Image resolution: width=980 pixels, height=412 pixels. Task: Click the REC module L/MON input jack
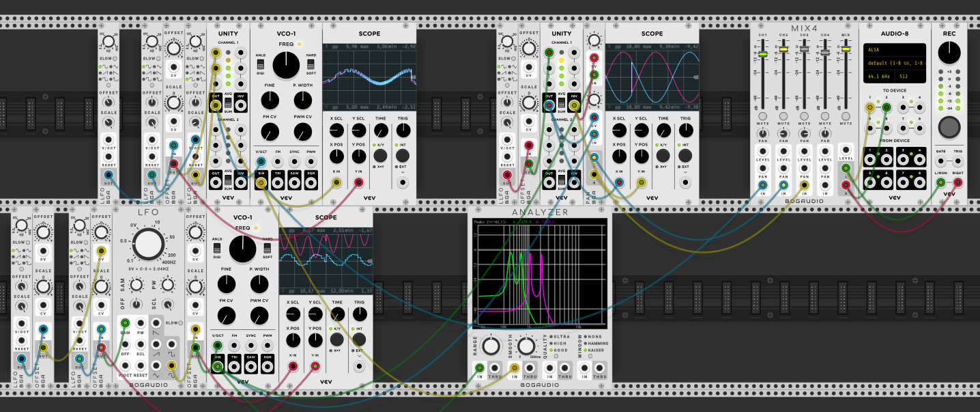pos(941,182)
